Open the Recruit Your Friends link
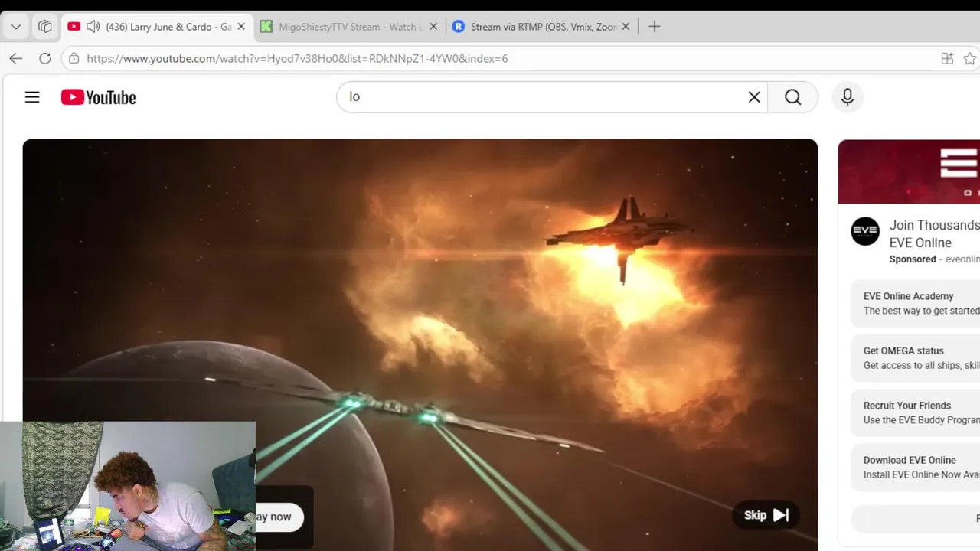The height and width of the screenshot is (551, 980). (x=916, y=412)
